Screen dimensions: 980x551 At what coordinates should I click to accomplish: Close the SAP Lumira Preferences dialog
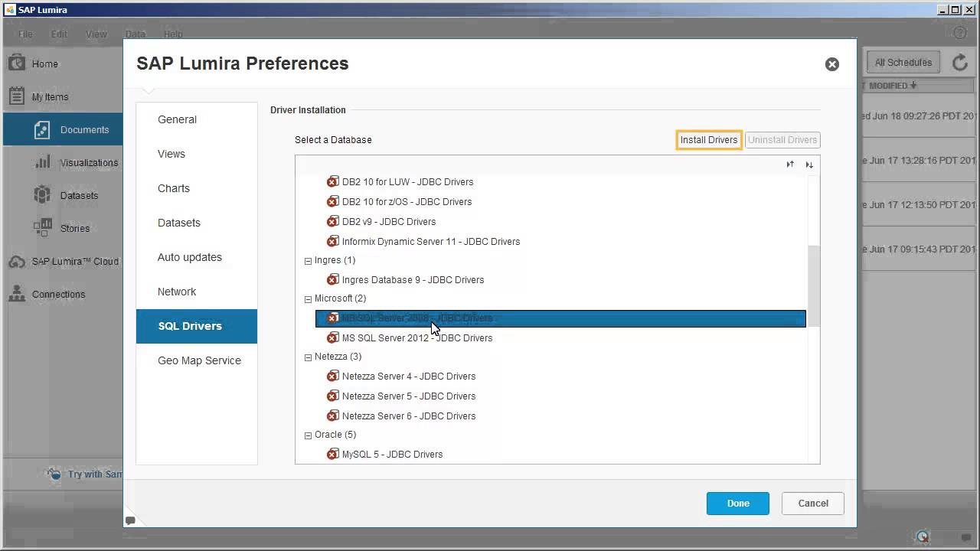(832, 64)
